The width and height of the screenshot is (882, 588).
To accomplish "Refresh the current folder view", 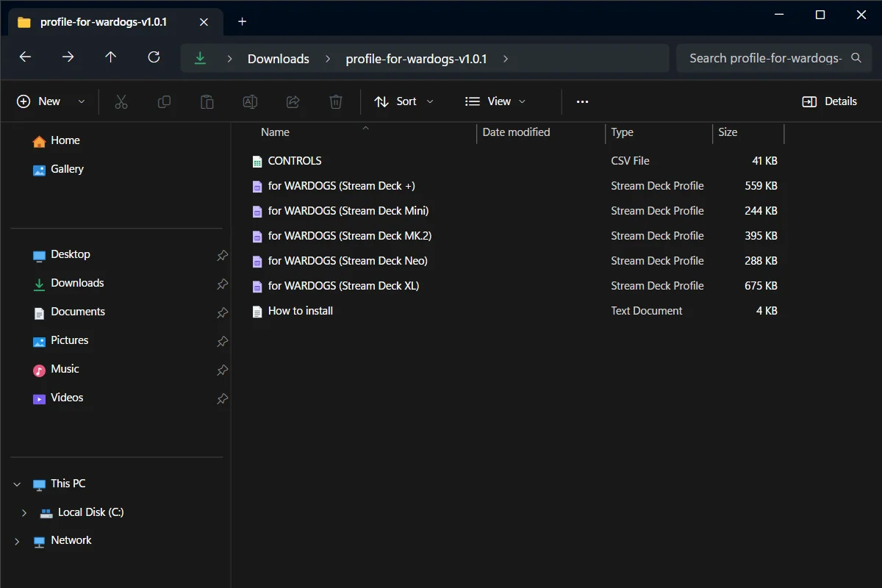I will tap(154, 57).
